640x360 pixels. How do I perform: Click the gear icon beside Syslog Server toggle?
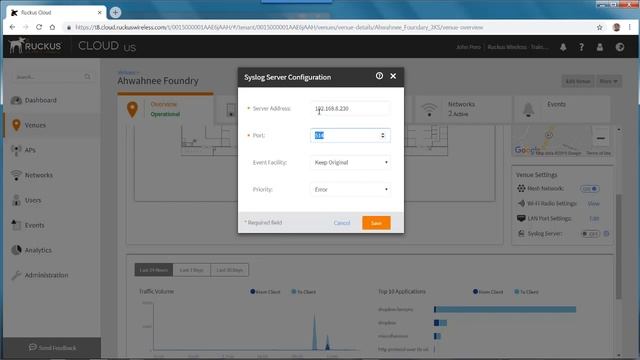(x=606, y=234)
